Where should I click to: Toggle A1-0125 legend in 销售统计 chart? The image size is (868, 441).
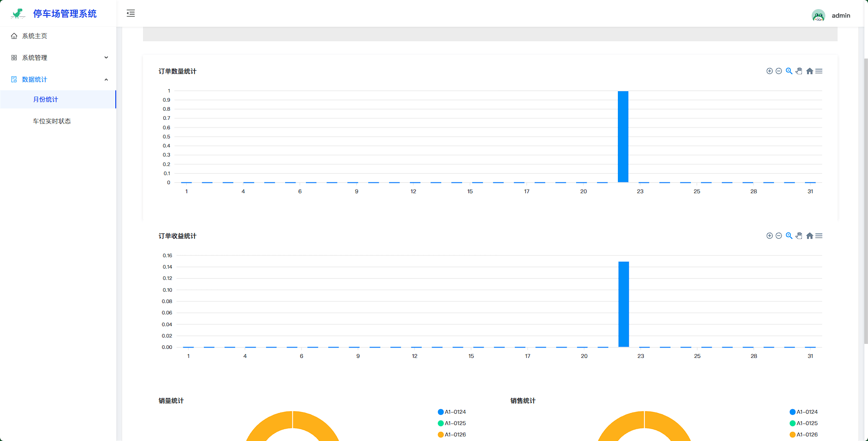coord(804,423)
